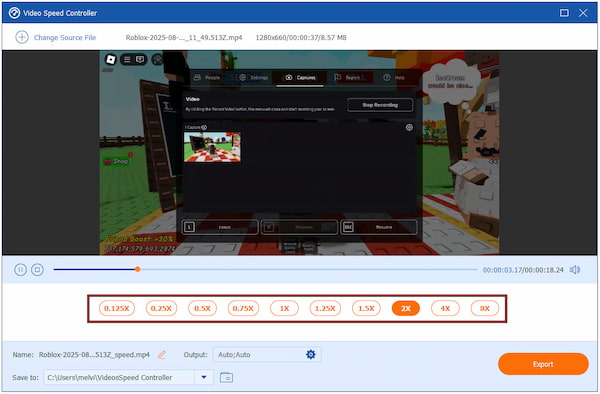Set speed to 8X
The width and height of the screenshot is (600, 394).
[485, 308]
